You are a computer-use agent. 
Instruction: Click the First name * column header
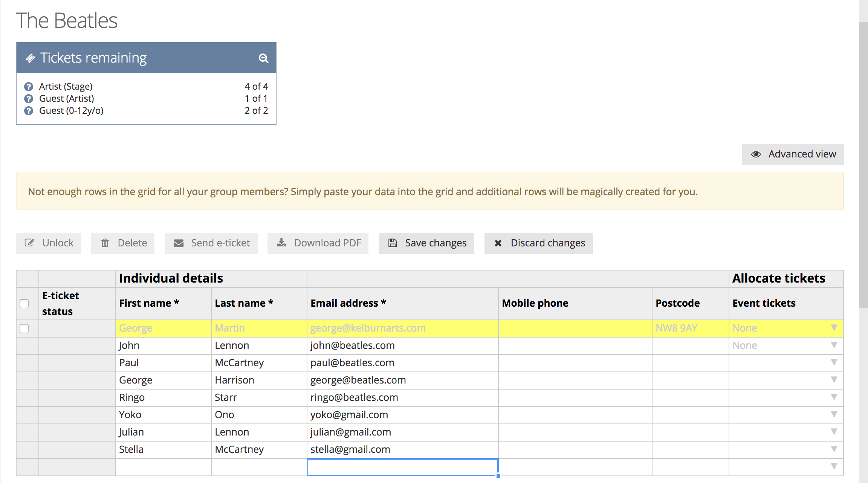(x=163, y=304)
